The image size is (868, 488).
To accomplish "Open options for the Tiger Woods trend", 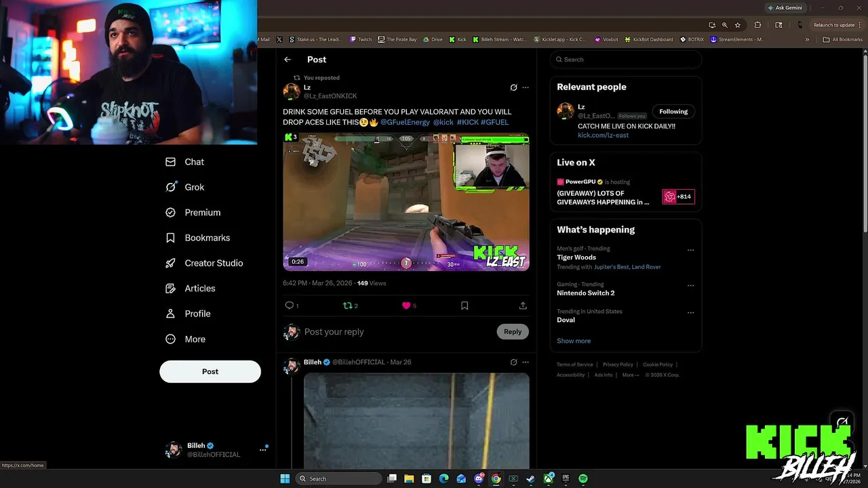I will (690, 250).
